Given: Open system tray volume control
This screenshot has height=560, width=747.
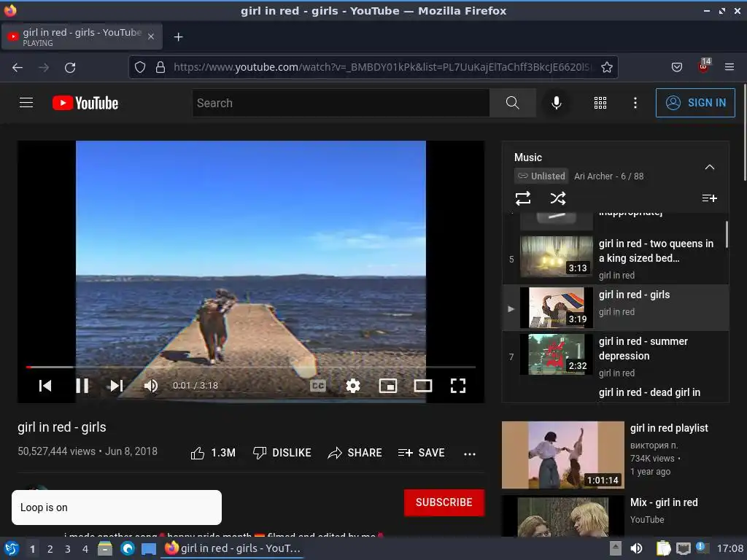Looking at the screenshot, I should (x=636, y=549).
